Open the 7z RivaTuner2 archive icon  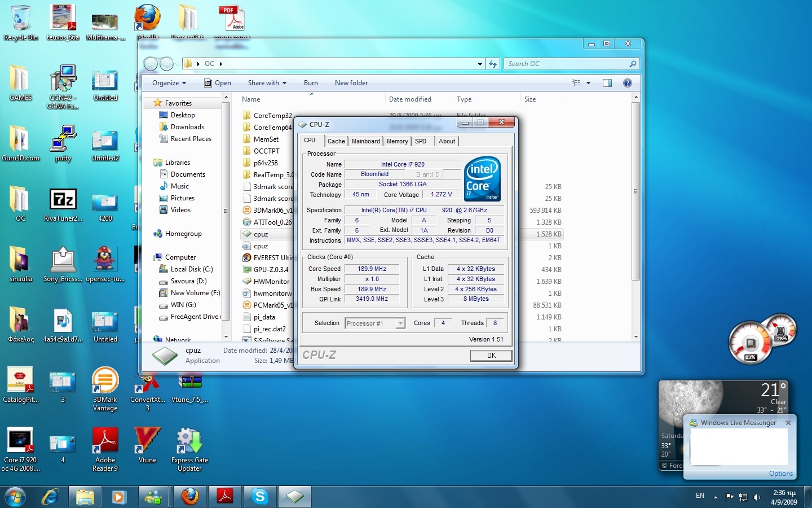click(63, 204)
